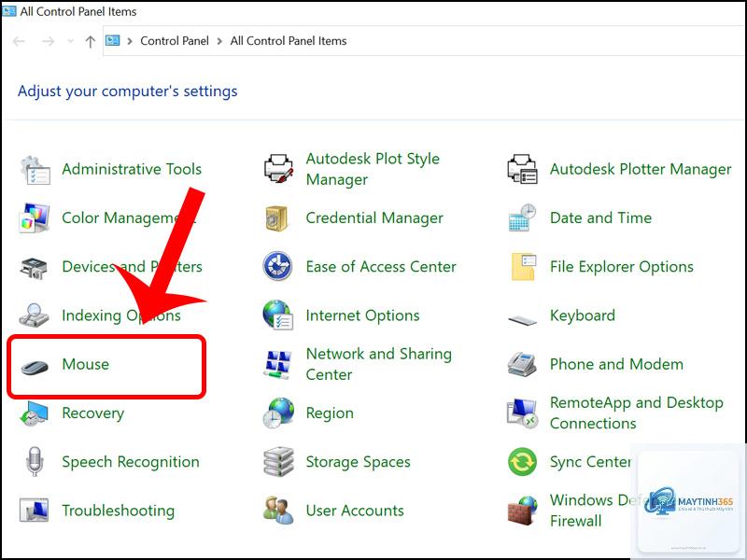Open the Troubleshooting link
The image size is (747, 560).
point(119,511)
